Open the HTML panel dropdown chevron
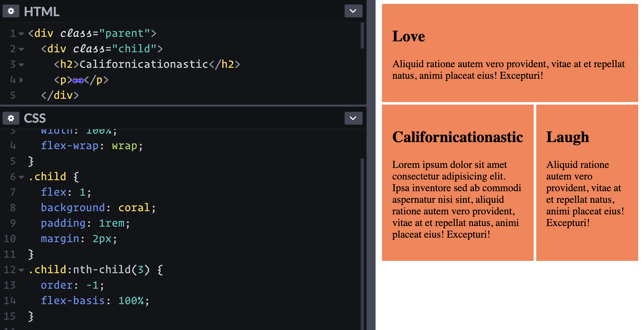The image size is (644, 330). tap(353, 11)
